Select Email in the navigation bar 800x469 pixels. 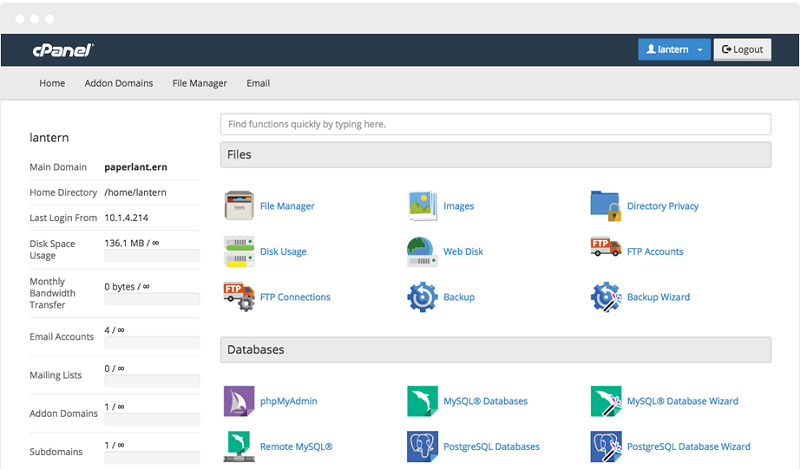[258, 83]
